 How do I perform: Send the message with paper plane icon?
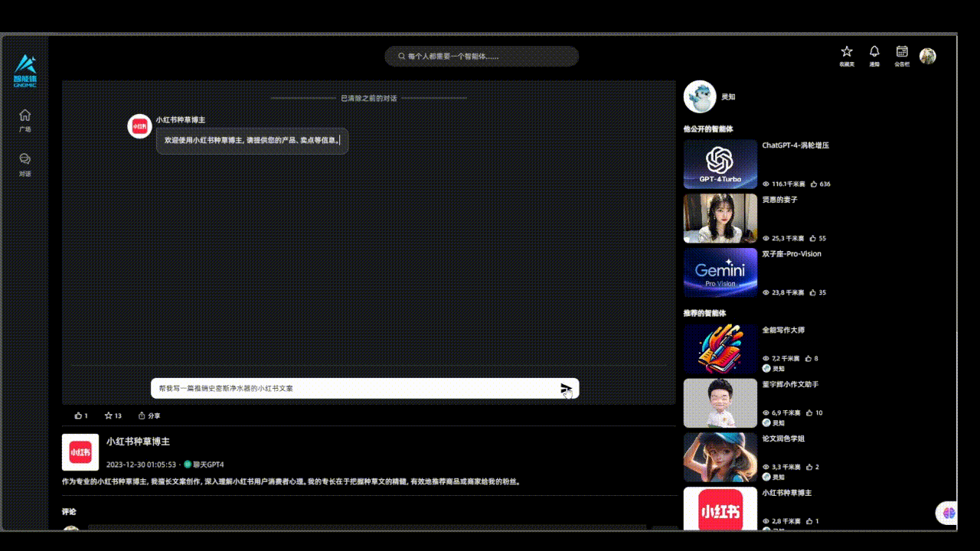tap(566, 389)
